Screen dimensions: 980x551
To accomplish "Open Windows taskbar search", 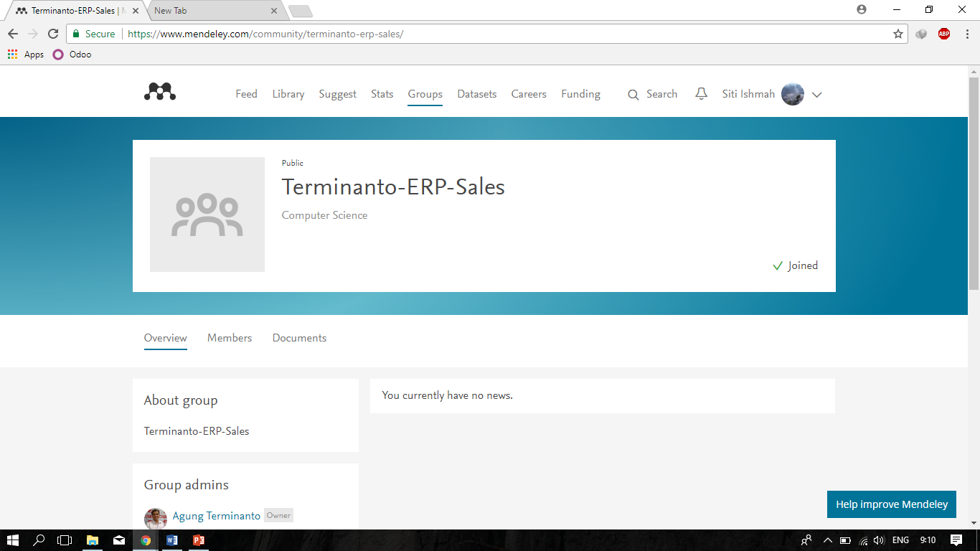I will 39,540.
